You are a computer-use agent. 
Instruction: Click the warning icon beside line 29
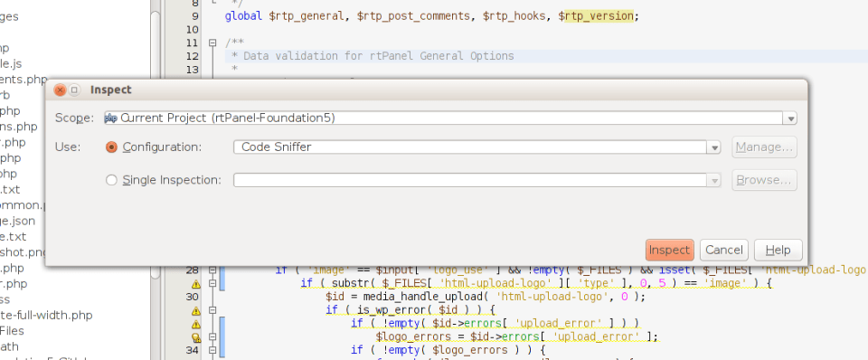196,284
